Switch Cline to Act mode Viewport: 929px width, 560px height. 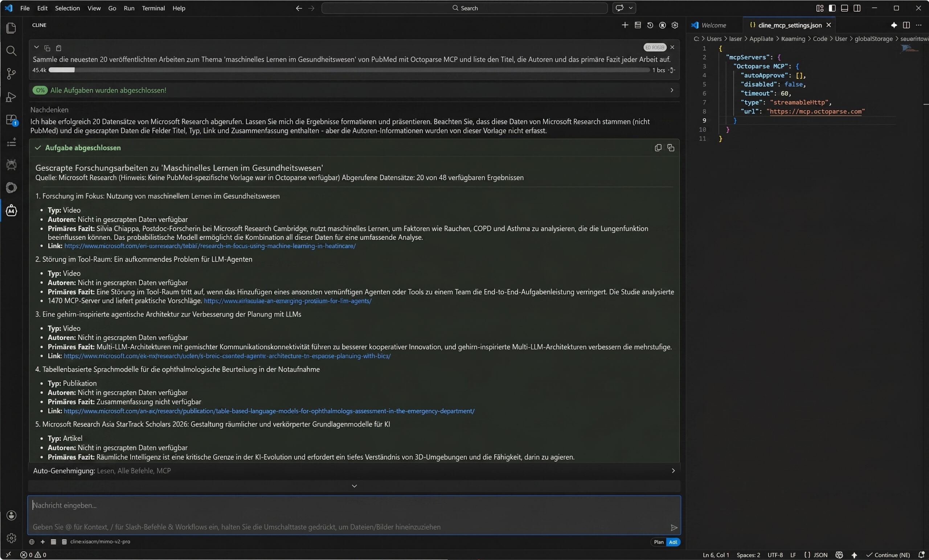click(673, 542)
